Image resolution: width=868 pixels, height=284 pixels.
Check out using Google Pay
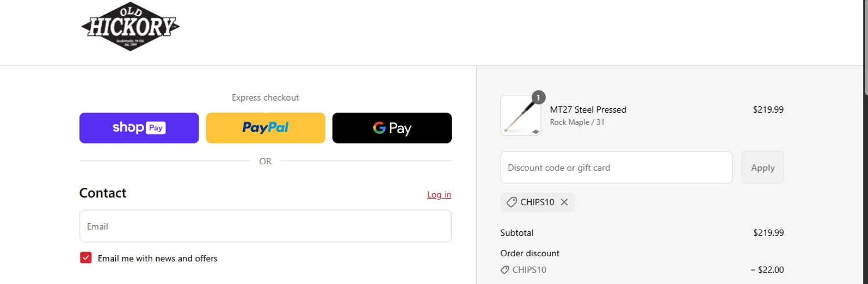tap(392, 128)
